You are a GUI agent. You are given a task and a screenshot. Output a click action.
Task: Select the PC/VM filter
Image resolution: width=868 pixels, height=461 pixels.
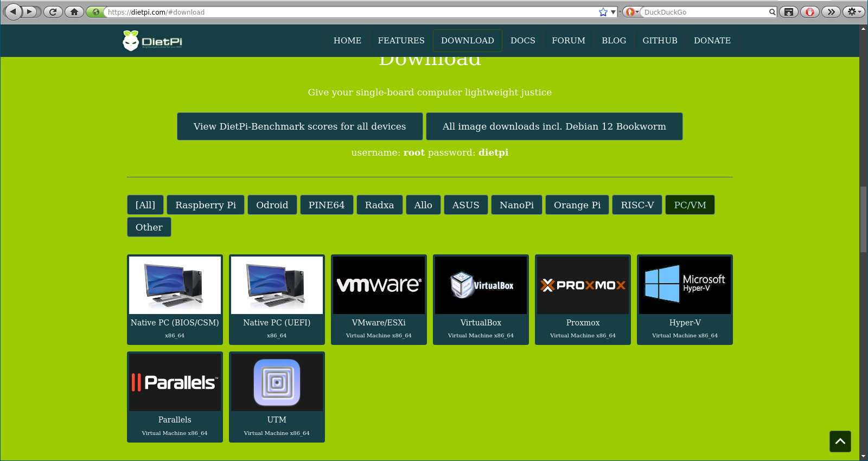(690, 205)
